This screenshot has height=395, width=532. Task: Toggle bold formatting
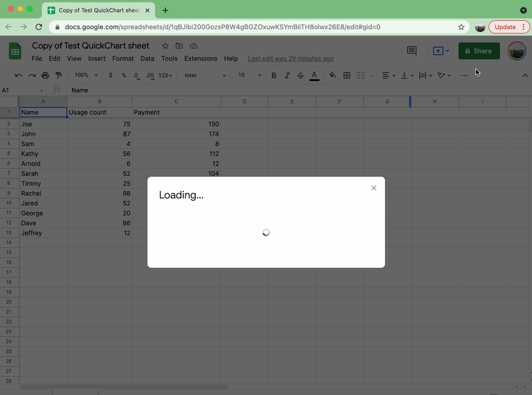coord(274,75)
